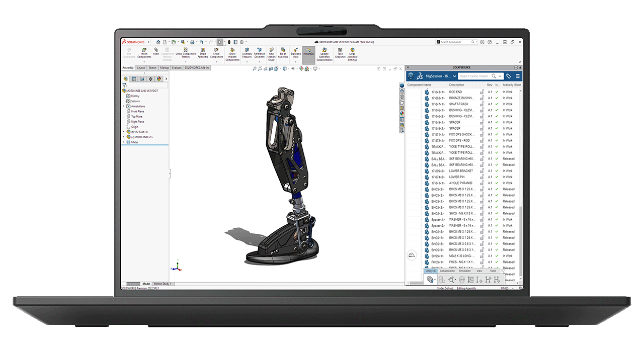This screenshot has height=352, width=644.
Task: Open the ConfigurationManager tab icon
Action: click(142, 79)
